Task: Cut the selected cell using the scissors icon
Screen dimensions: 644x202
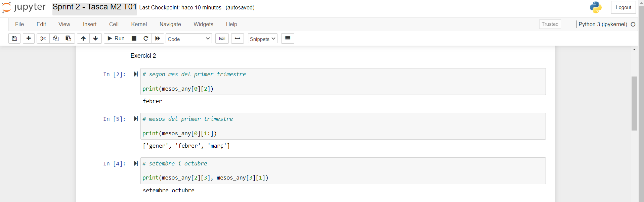Action: click(x=43, y=38)
